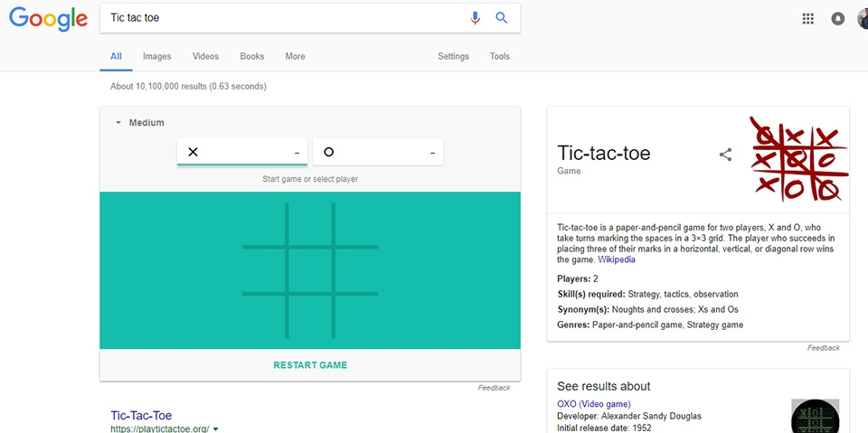Mark the center cell of the board

click(x=310, y=270)
